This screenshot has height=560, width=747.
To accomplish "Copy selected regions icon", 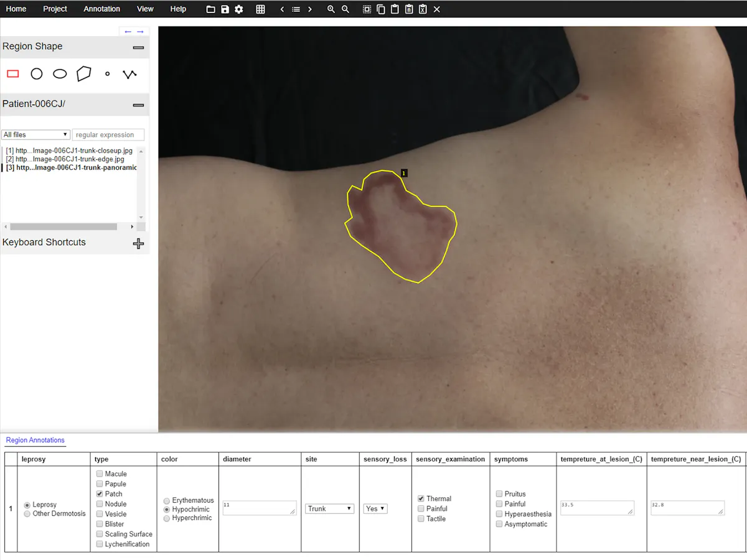I will [381, 9].
